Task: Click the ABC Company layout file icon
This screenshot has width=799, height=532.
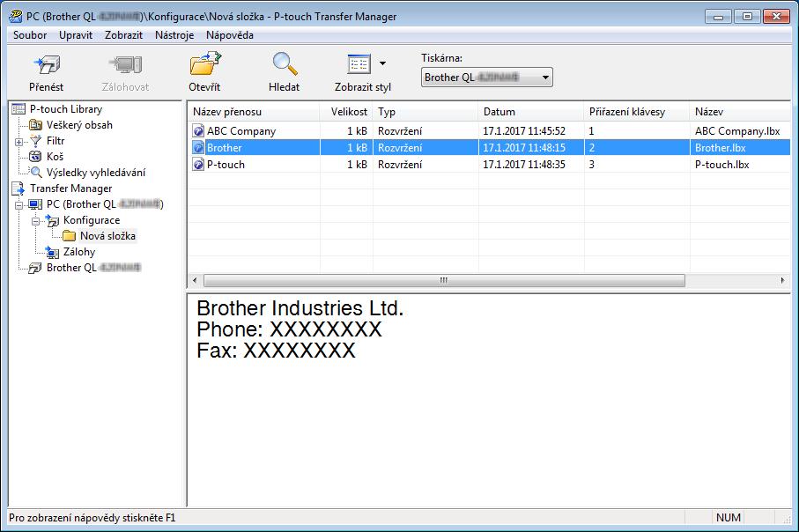Action: coord(198,131)
